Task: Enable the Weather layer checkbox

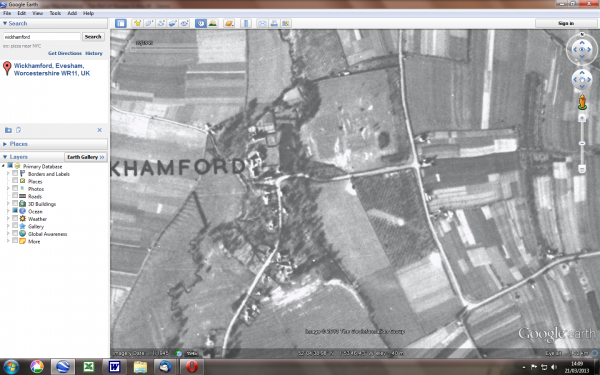Action: tap(15, 218)
